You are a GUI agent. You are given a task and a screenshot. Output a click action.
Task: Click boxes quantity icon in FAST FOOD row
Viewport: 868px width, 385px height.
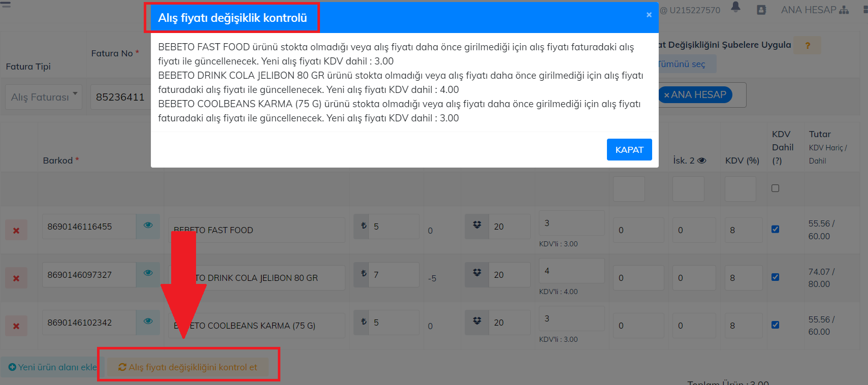[x=477, y=226]
